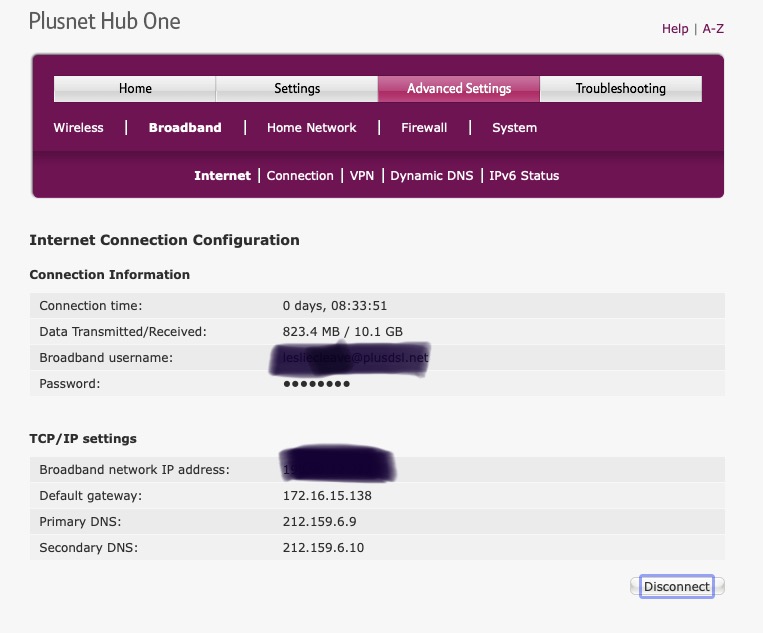Viewport: 763px width, 633px height.
Task: Click the Plusnet Hub One title
Action: click(105, 21)
